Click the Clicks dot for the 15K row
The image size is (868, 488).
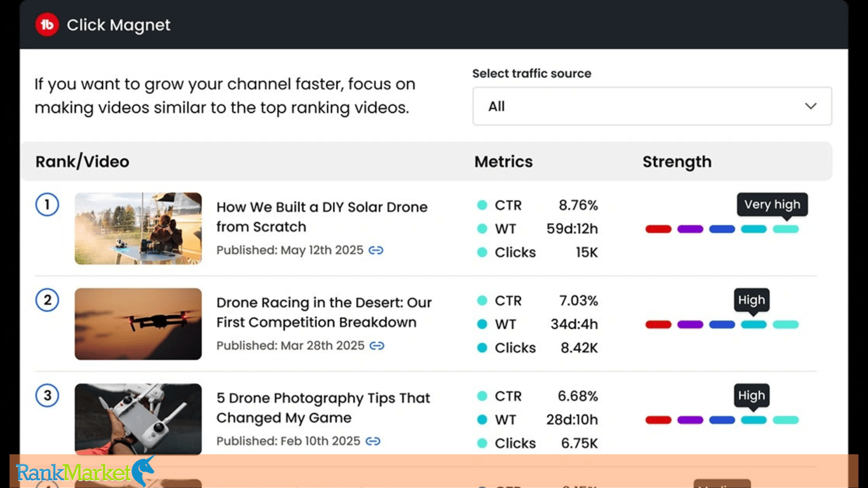(x=482, y=252)
